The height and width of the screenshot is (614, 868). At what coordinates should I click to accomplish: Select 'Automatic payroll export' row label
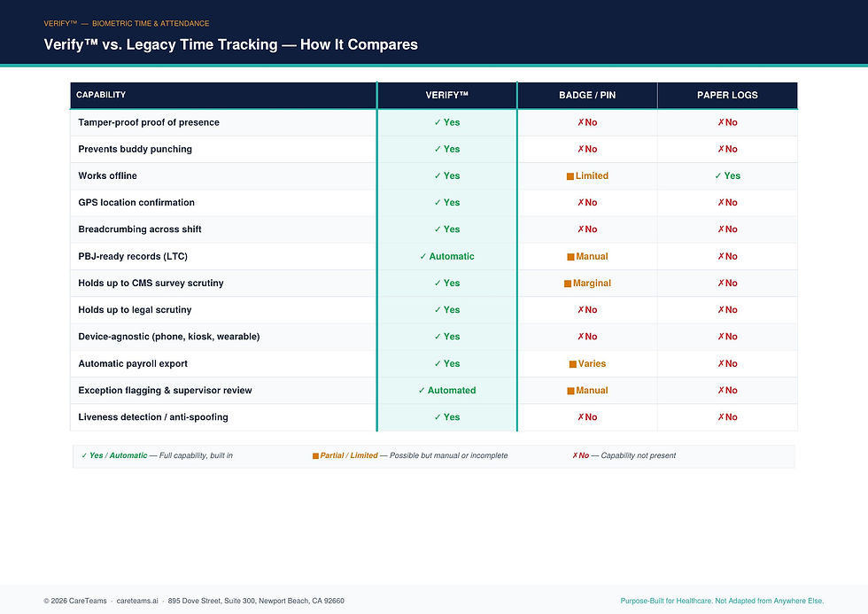click(133, 363)
